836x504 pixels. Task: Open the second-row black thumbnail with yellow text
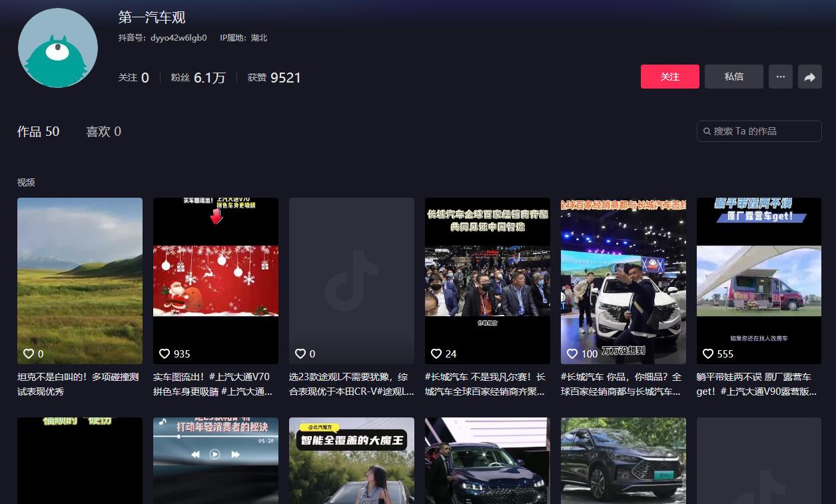click(80, 461)
